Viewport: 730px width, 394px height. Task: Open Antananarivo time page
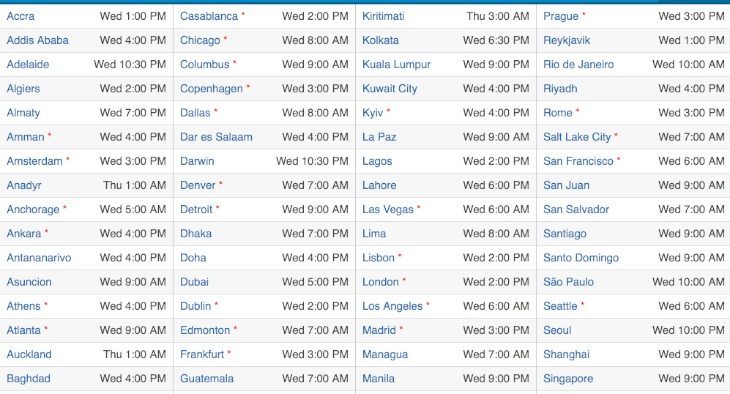click(39, 258)
